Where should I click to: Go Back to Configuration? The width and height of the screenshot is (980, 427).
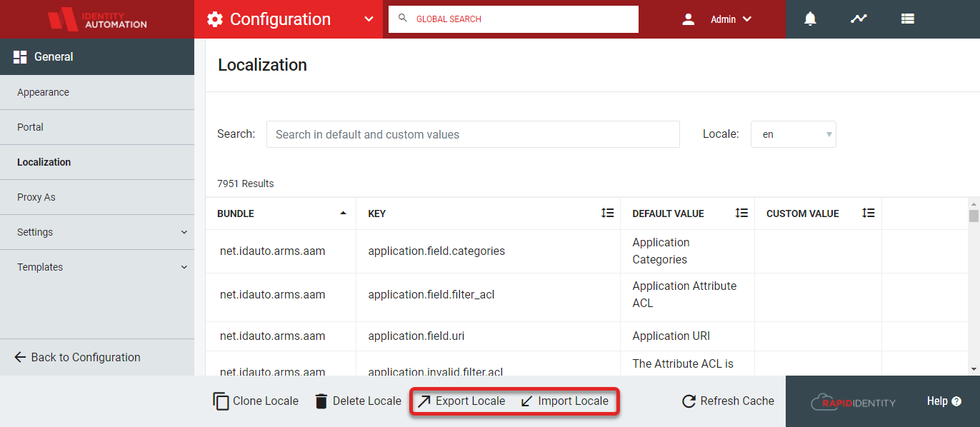[77, 357]
